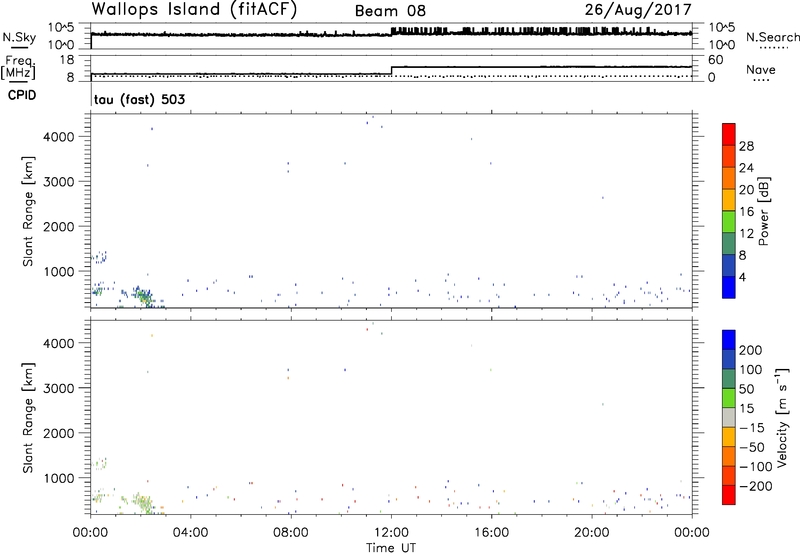Click the '18' frequency axis value
This screenshot has width=800, height=554.
tap(67, 60)
